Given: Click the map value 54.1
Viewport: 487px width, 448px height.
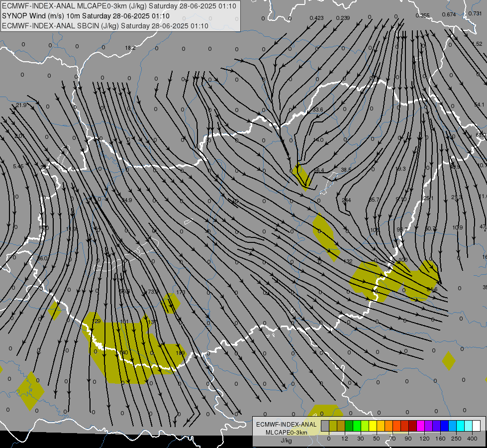Looking at the screenshot, I should [x=479, y=105].
